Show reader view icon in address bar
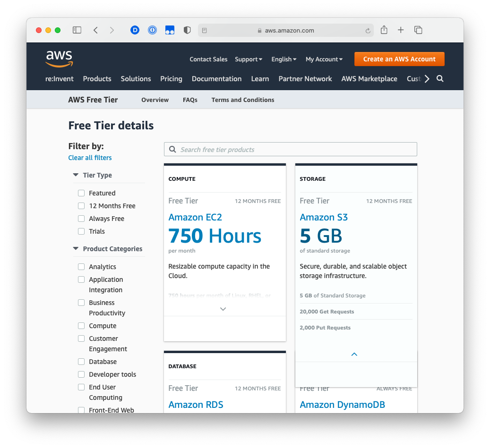This screenshot has width=490, height=448. tap(205, 30)
